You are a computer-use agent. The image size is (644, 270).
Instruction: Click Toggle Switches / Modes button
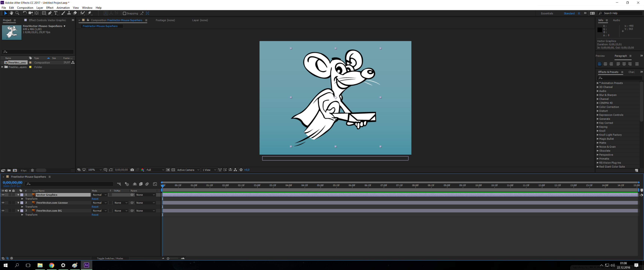[110, 259]
